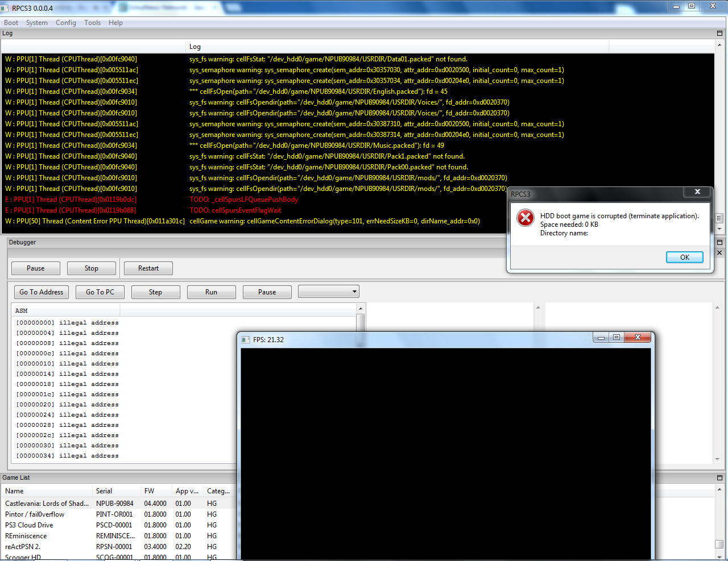728x561 pixels.
Task: Click the FPS window title bar icon
Action: coord(246,340)
